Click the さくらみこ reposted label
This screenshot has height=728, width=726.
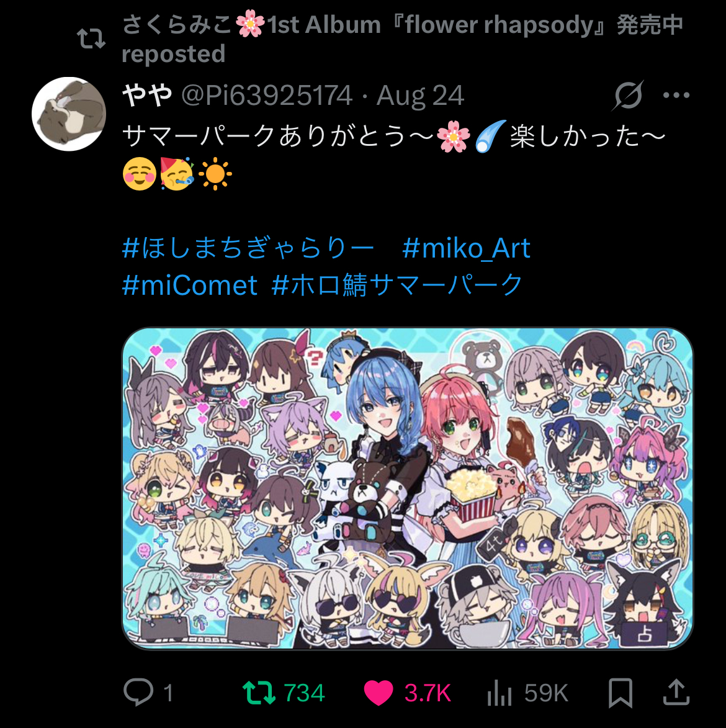pyautogui.click(x=402, y=39)
